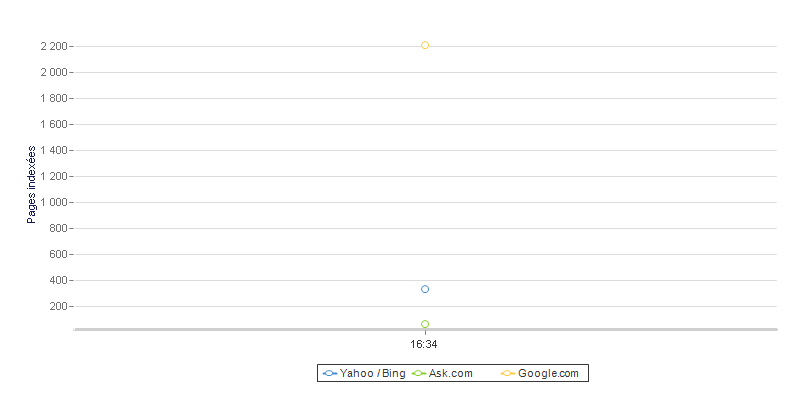Toggle the Yahoo / Bing series label

pos(372,373)
